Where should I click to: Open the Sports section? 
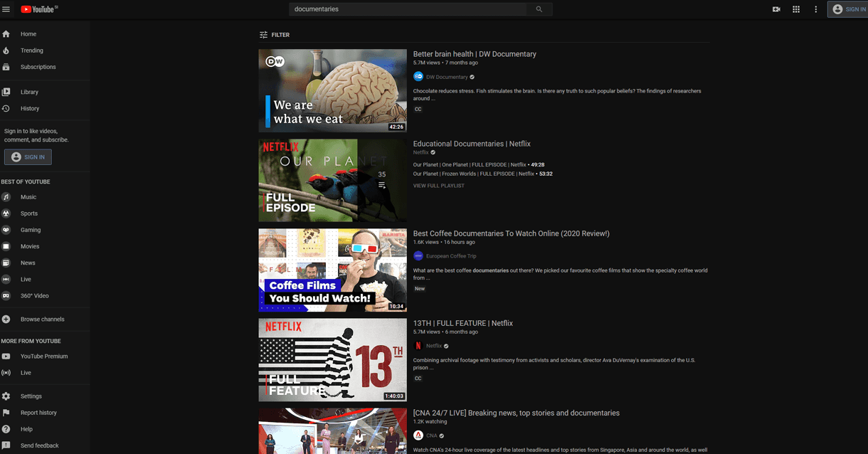point(29,213)
